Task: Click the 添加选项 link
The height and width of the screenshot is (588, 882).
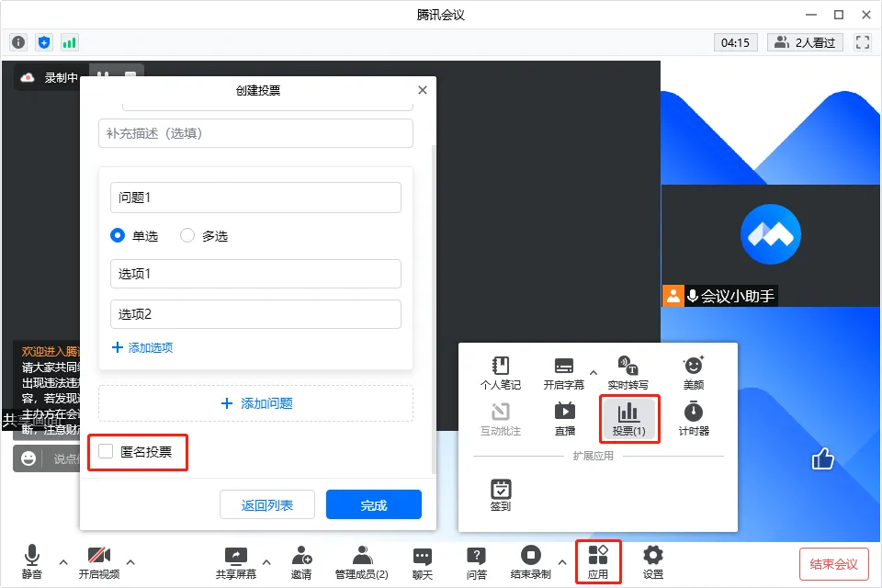Action: [143, 347]
